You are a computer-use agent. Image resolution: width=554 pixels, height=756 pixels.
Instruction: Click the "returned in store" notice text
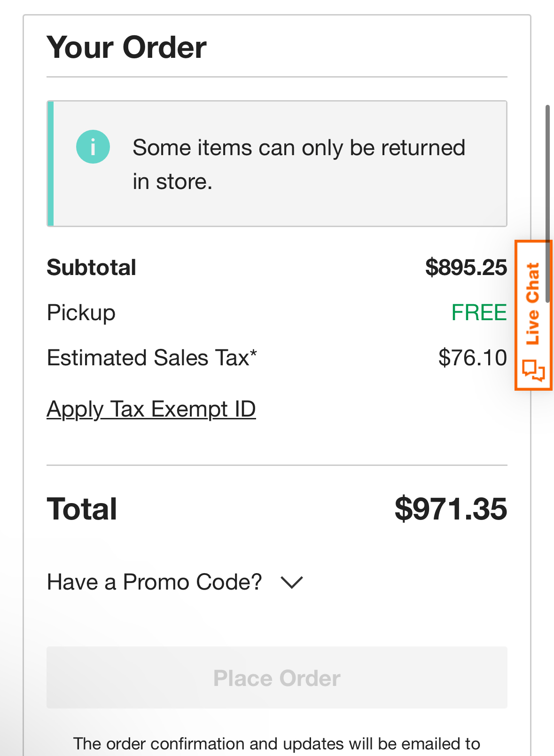[x=298, y=164]
